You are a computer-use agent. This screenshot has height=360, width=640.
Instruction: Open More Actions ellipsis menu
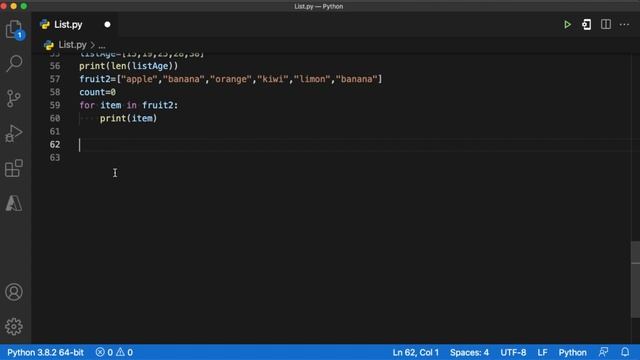tap(624, 24)
